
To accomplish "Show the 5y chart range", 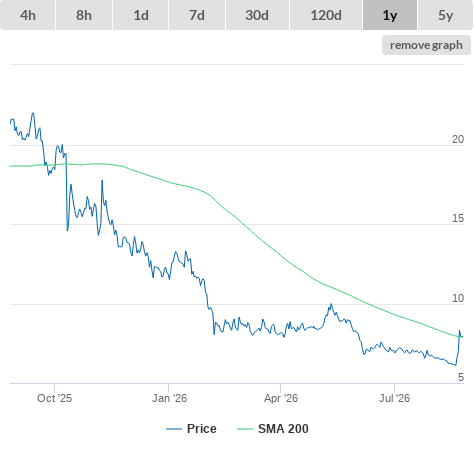I will click(446, 15).
